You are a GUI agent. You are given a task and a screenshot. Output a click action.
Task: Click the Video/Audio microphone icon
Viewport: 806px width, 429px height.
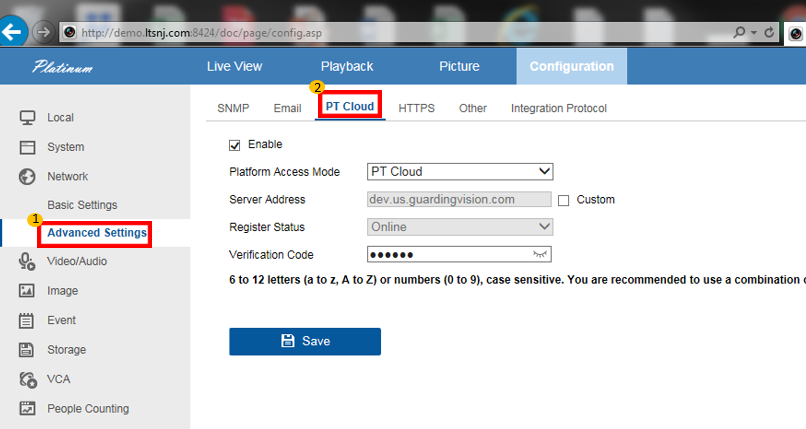tap(28, 261)
